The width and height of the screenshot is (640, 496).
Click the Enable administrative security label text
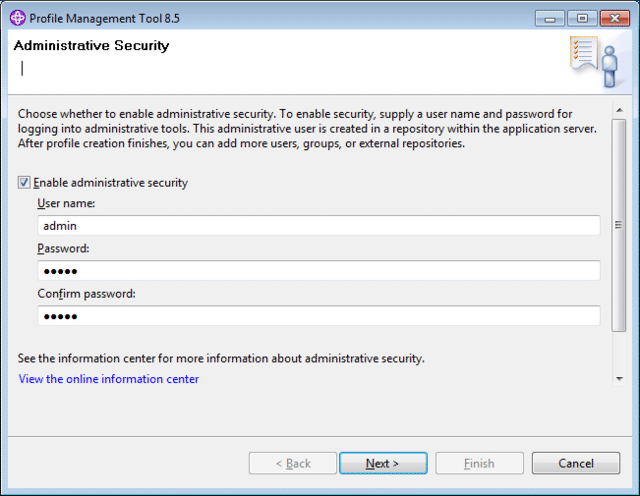click(x=110, y=183)
